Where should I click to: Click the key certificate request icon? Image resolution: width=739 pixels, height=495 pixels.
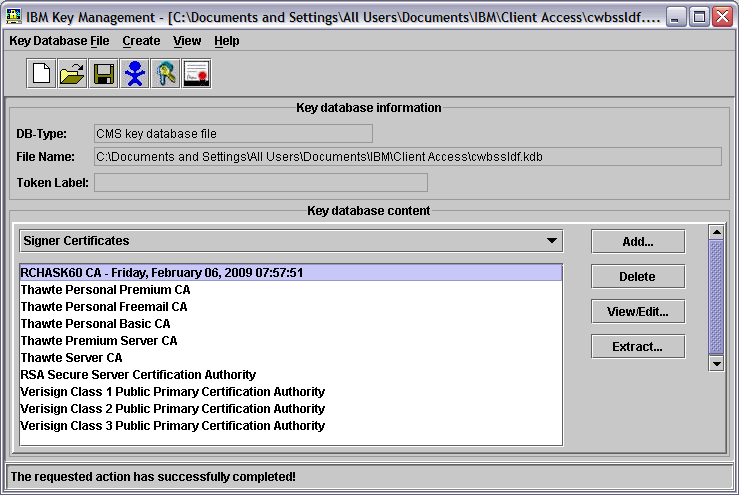point(165,74)
